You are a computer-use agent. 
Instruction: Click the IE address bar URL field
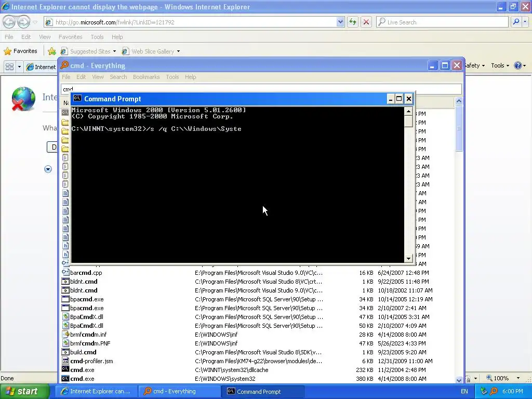pyautogui.click(x=194, y=22)
